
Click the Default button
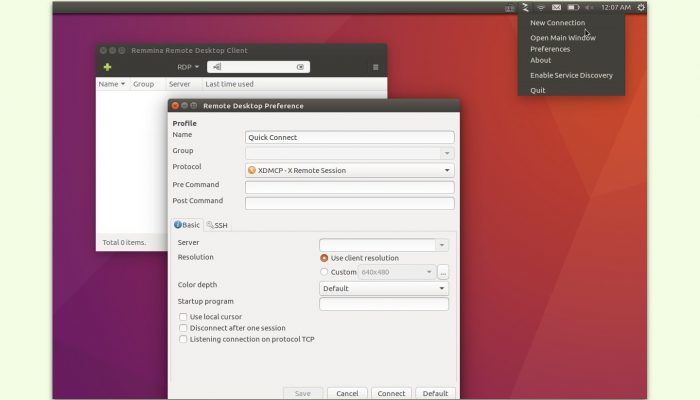435,393
